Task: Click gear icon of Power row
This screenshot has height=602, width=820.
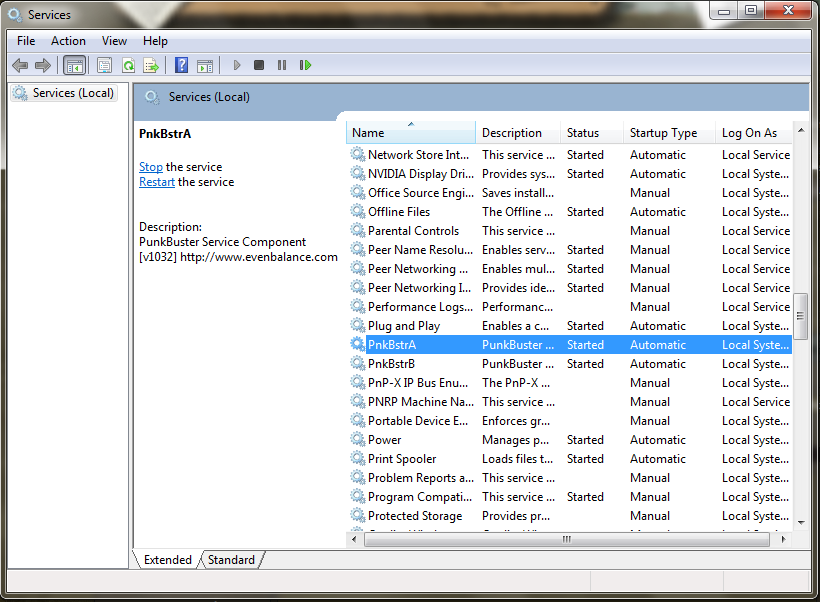Action: 358,439
